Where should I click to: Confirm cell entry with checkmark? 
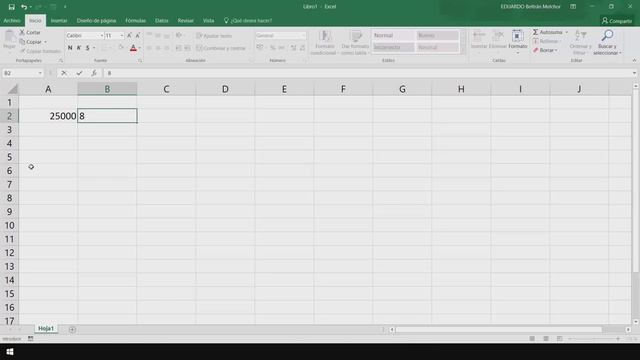pyautogui.click(x=79, y=73)
